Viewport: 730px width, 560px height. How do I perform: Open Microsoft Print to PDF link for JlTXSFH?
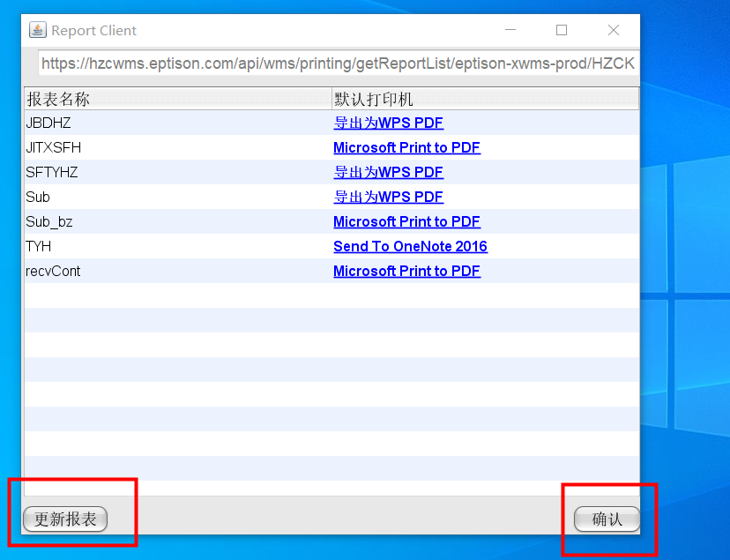coord(406,148)
